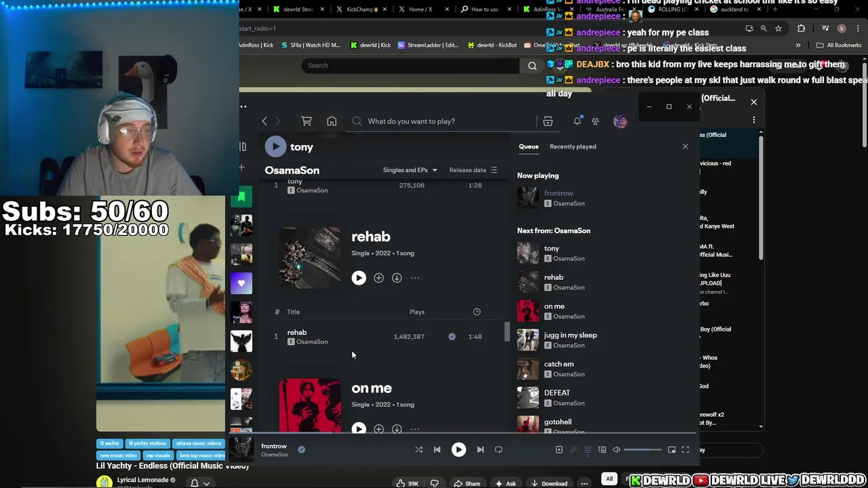Open the All Bookmarks folder

(839, 45)
